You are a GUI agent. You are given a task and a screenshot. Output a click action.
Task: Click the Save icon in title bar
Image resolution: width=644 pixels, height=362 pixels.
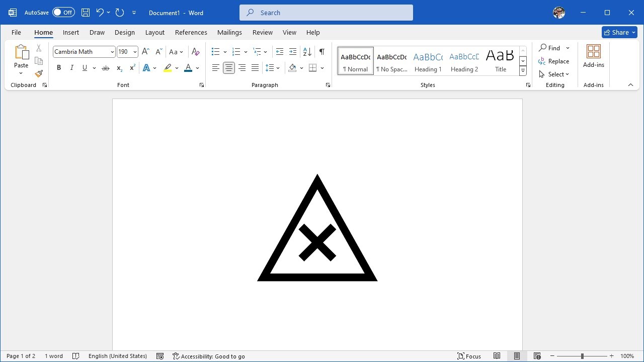[x=86, y=13]
